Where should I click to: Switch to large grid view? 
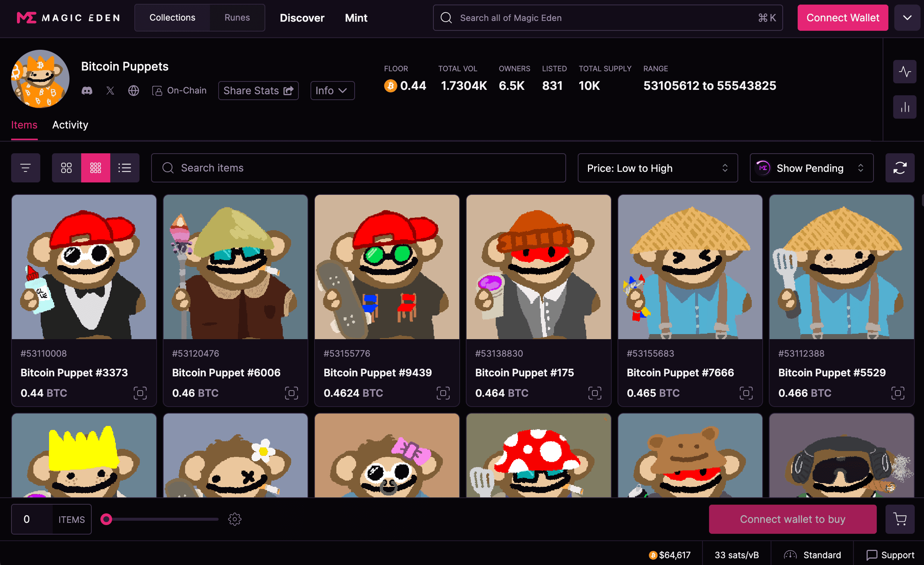point(66,168)
